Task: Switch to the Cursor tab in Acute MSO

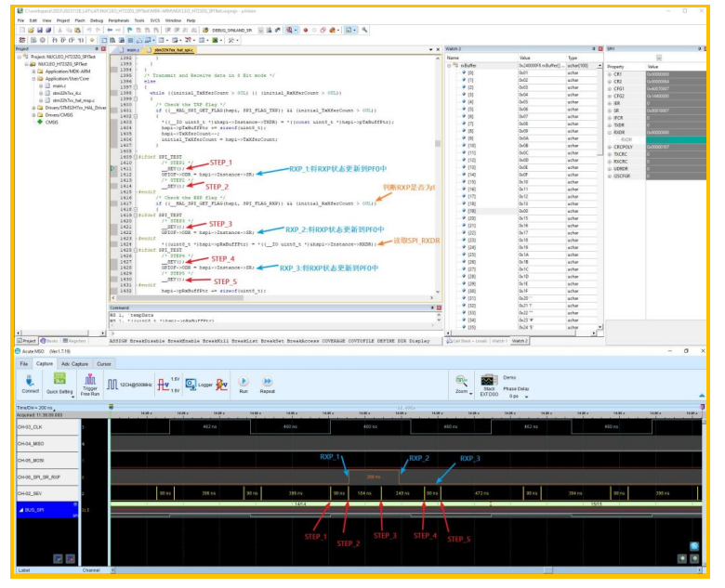Action: tap(104, 364)
